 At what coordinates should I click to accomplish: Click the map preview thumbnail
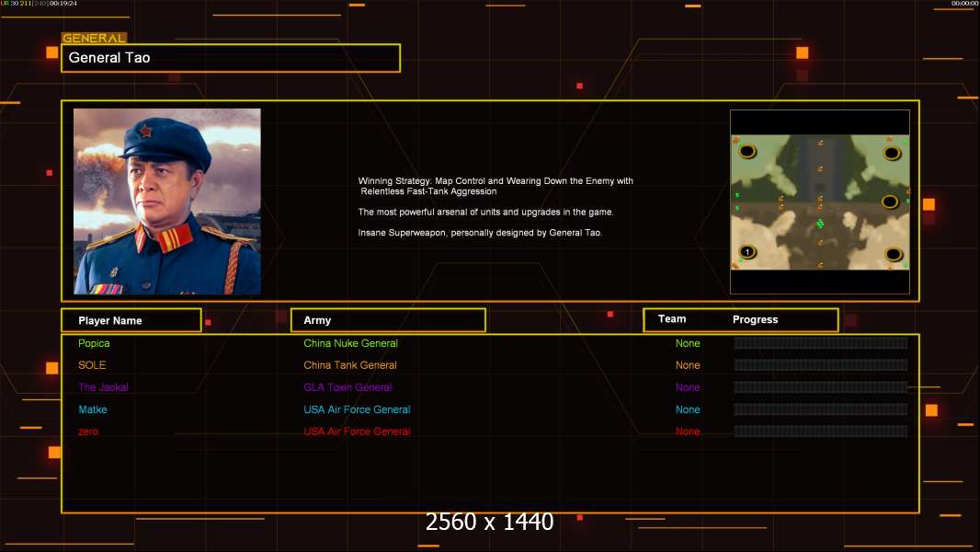click(x=820, y=201)
